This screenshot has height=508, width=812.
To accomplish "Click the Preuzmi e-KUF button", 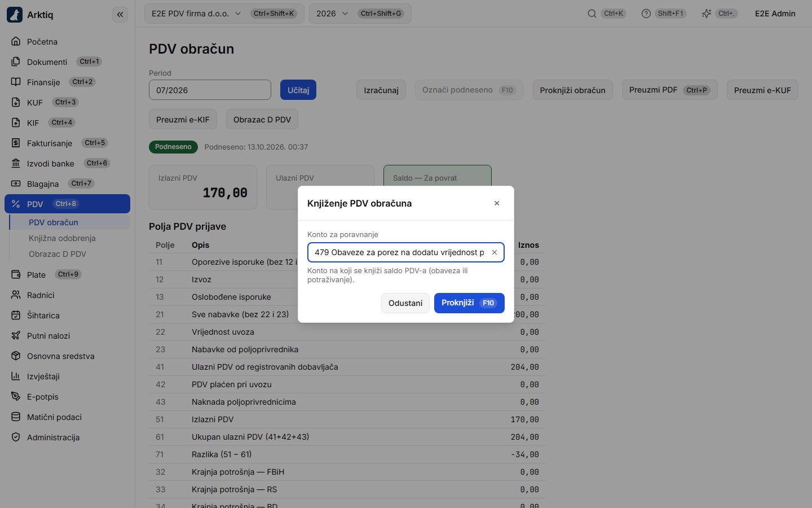I will click(x=762, y=90).
